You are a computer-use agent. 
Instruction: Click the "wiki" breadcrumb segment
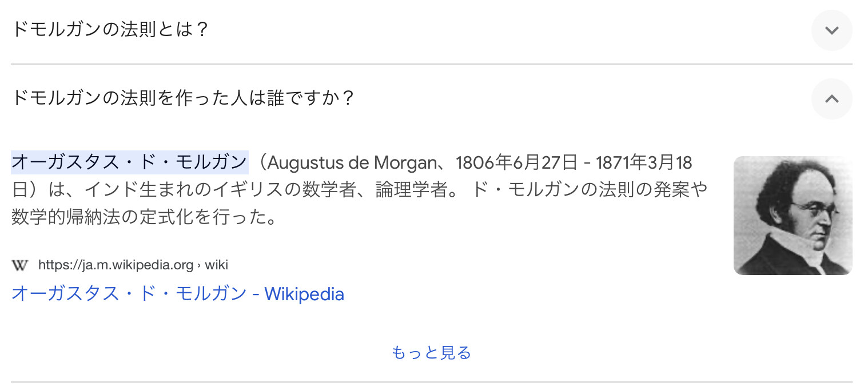click(x=217, y=265)
